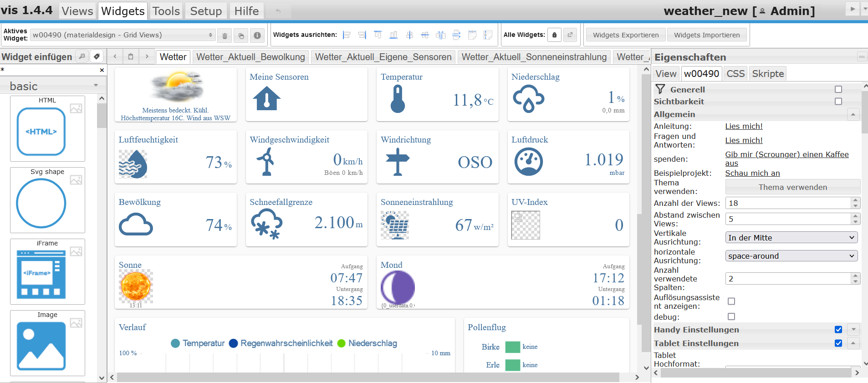Click the search icon next to Widget einfügen

82,56
